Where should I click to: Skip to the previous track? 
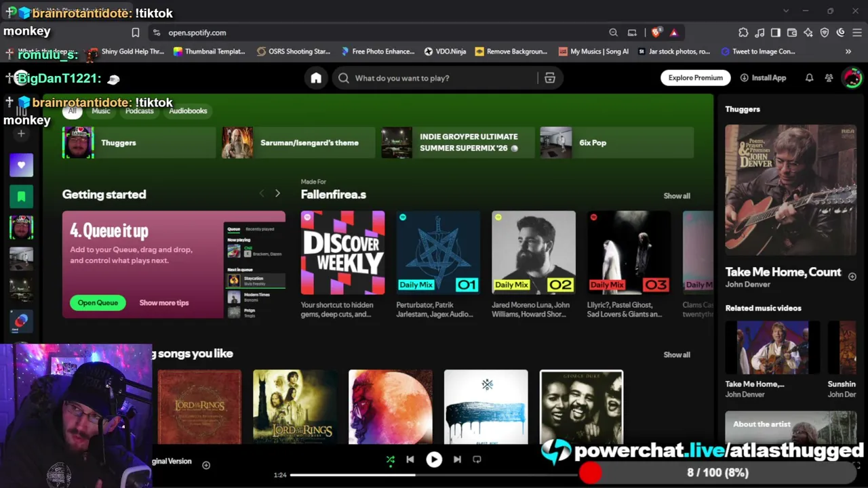tap(410, 460)
